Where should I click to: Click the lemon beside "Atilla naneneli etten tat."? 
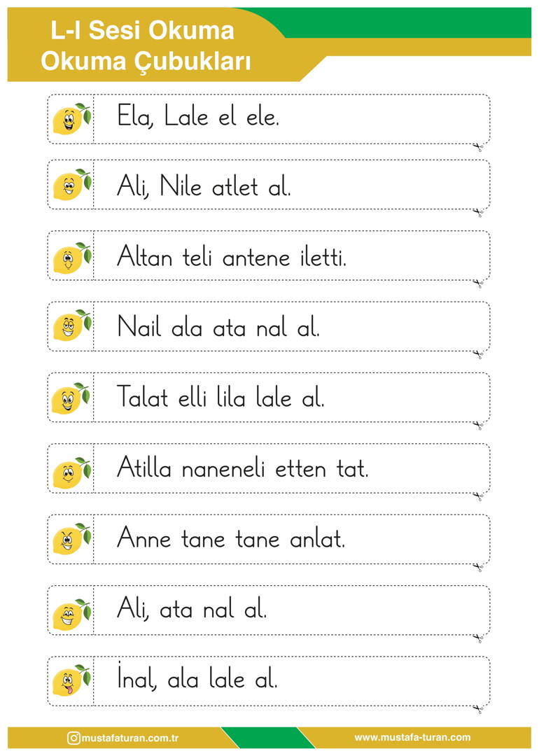pos(71,473)
